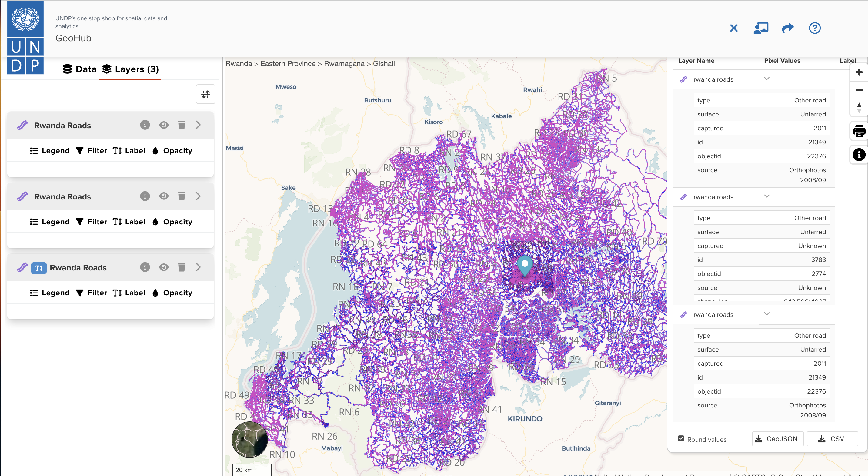Click the Layer Name column header
868x476 pixels.
pyautogui.click(x=696, y=61)
